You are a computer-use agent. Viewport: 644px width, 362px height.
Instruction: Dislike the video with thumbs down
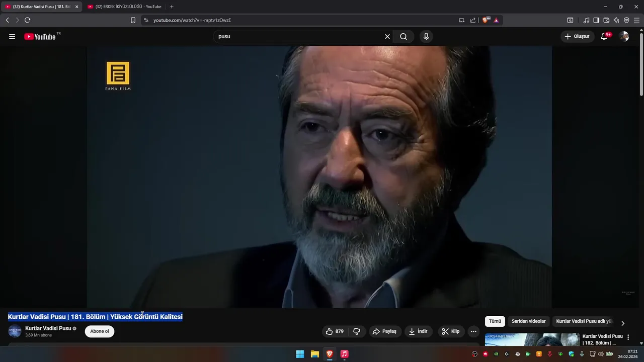point(357,331)
